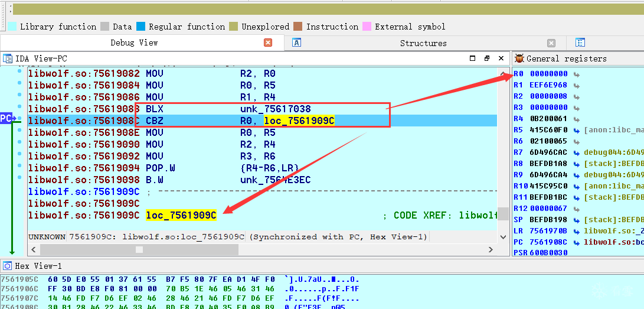Click hex row address 7561906C

coord(19,288)
